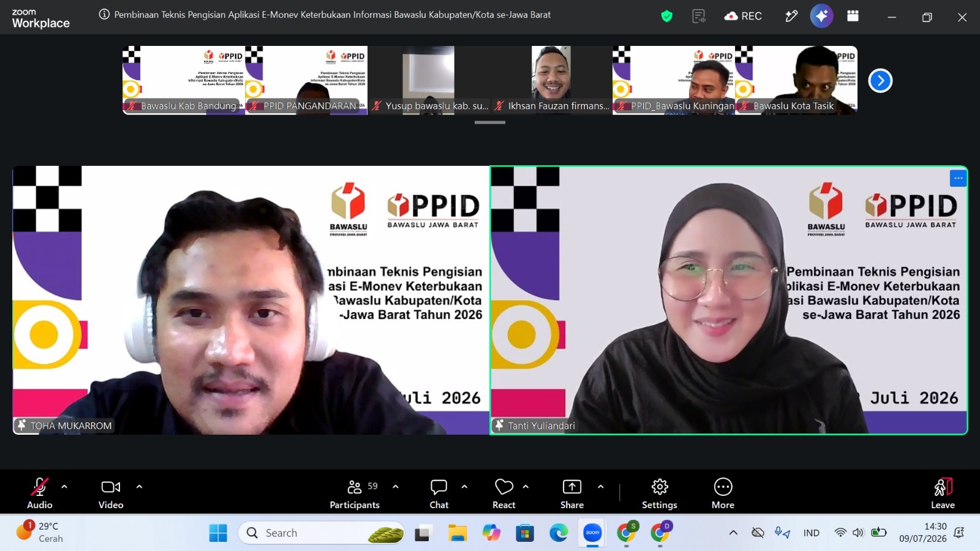The width and height of the screenshot is (980, 551).
Task: Select Yusup bawaslu kab thumbnail
Action: (x=429, y=80)
